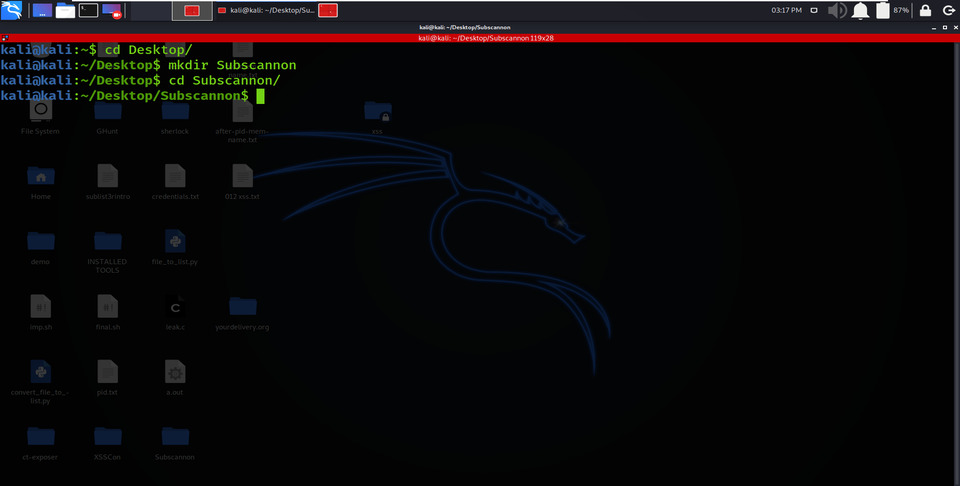Open the file manager launcher in panel
The height and width of the screenshot is (486, 960).
coord(66,10)
